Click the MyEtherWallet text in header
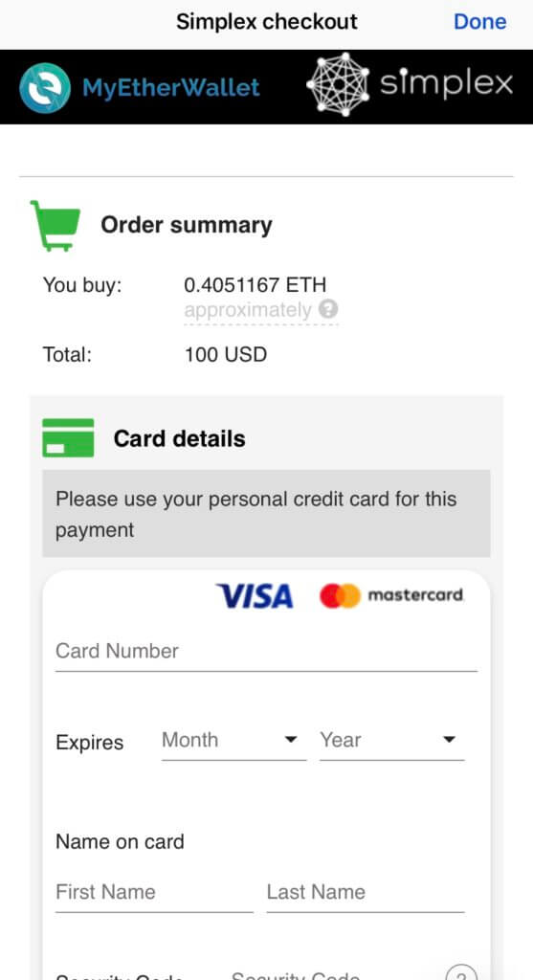The width and height of the screenshot is (533, 980). click(171, 87)
